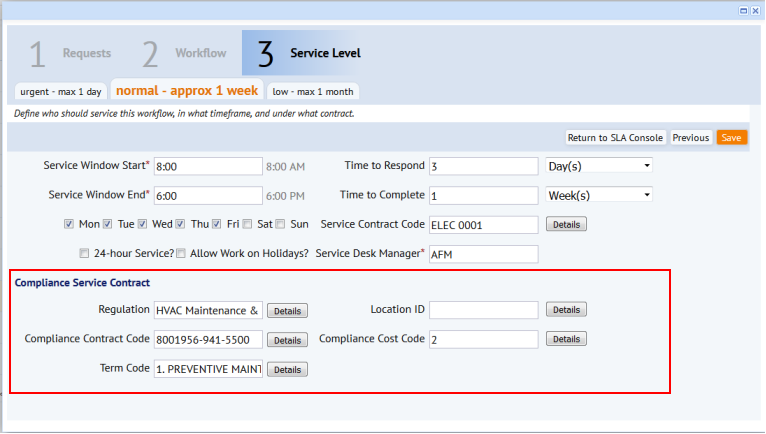Click the empty Location ID field
Viewport: 766px width, 434px height.
484,310
